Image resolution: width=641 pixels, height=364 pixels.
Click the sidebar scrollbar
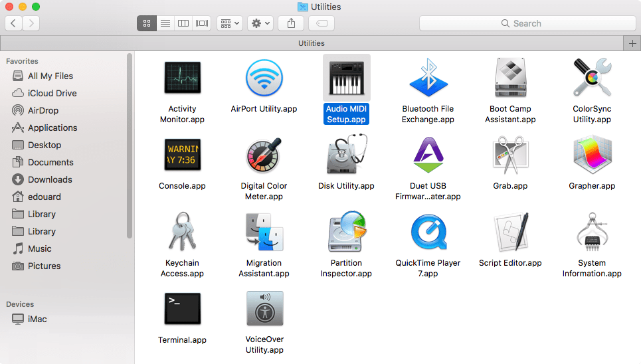tap(130, 145)
